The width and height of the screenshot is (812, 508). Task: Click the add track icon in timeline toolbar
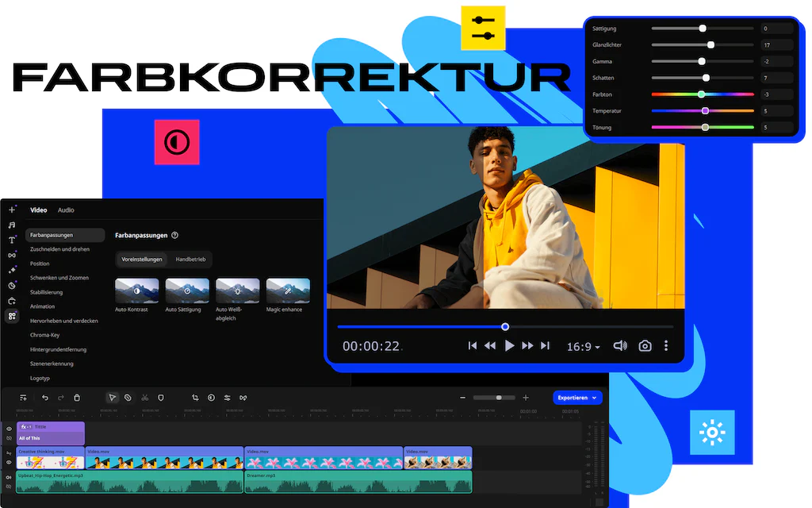(23, 398)
